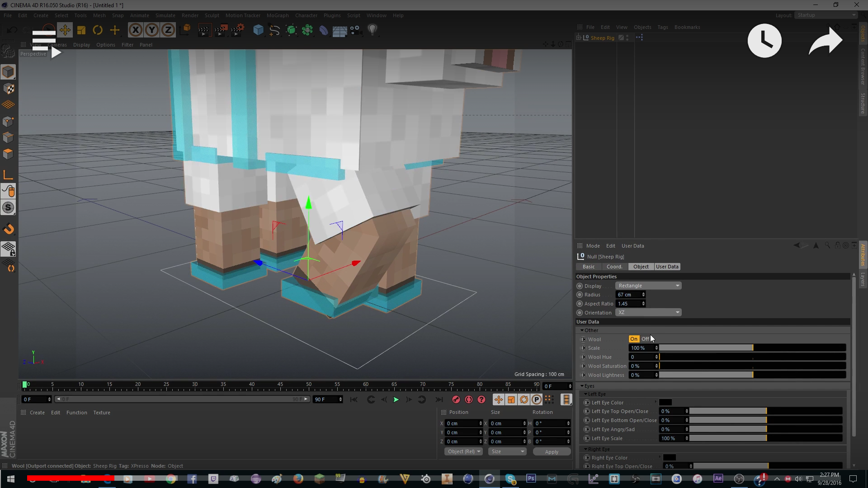The width and height of the screenshot is (868, 488).
Task: Open viewport Filter menu
Action: [x=127, y=45]
